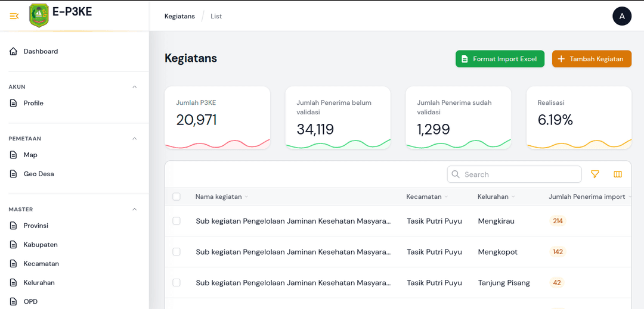Screen dimensions: 644x309
Task: Collapse the AKUN sidebar section
Action: 134,87
